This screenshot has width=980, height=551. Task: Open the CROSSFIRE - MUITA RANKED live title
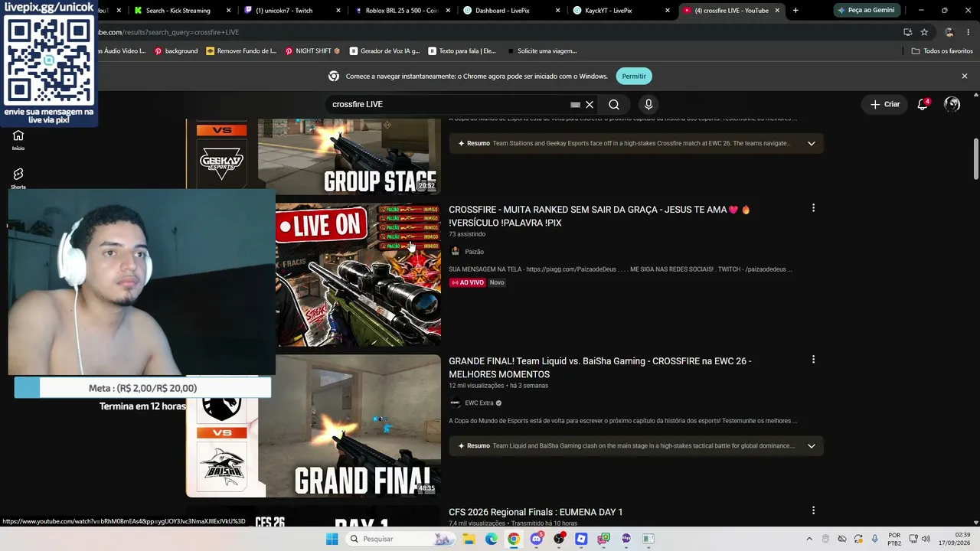[x=599, y=216]
